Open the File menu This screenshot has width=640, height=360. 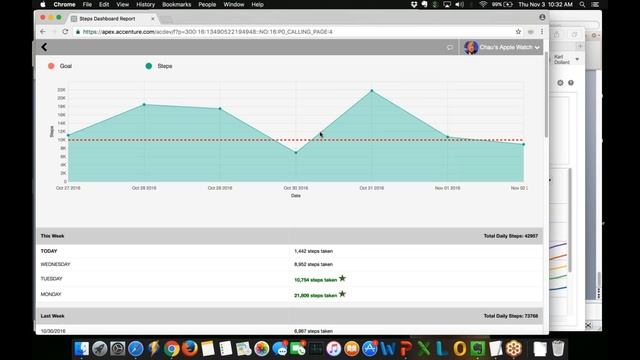87,4
